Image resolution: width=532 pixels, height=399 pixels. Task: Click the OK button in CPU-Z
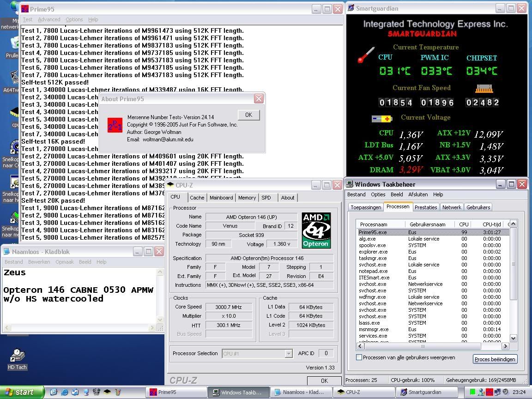point(324,381)
